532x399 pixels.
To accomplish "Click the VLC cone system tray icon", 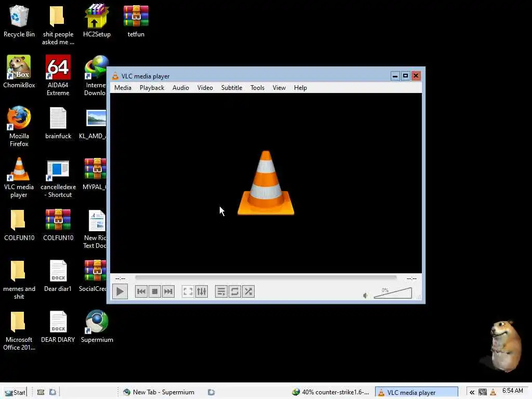I will coord(493,392).
